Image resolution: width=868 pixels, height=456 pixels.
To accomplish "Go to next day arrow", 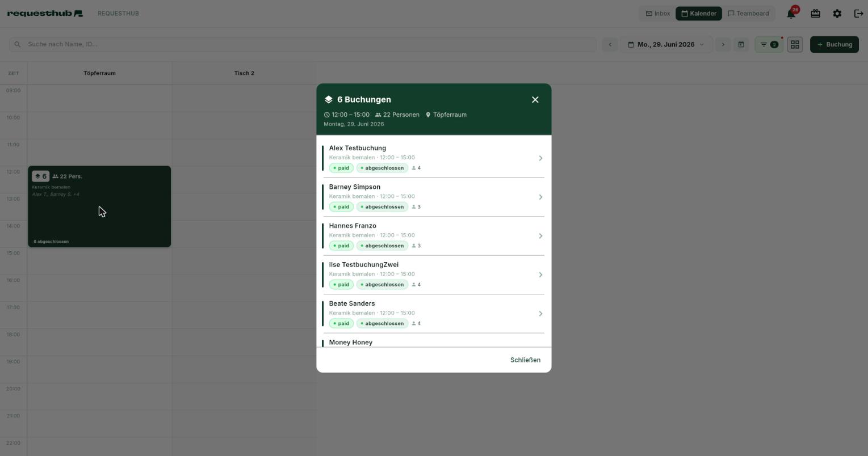I will pos(723,44).
